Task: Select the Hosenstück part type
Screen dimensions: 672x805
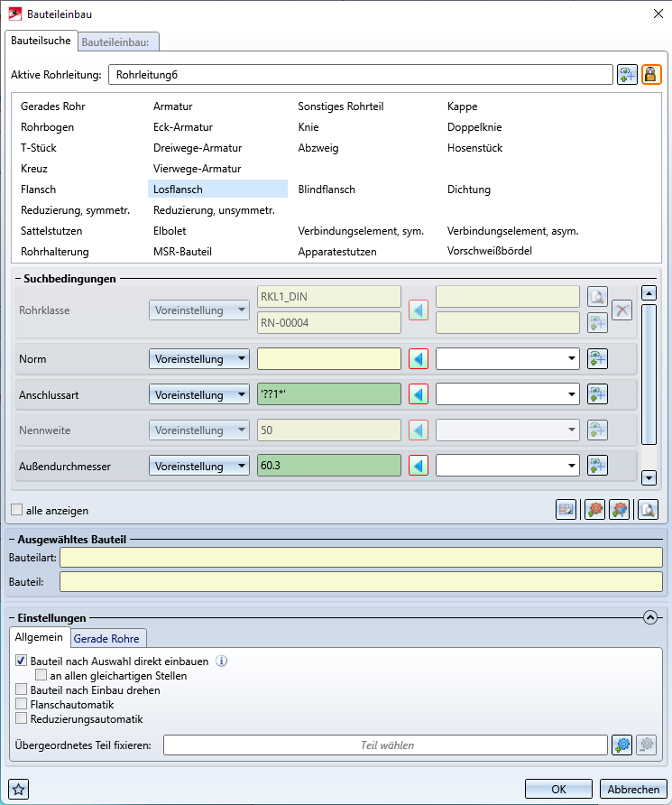Action: (475, 148)
